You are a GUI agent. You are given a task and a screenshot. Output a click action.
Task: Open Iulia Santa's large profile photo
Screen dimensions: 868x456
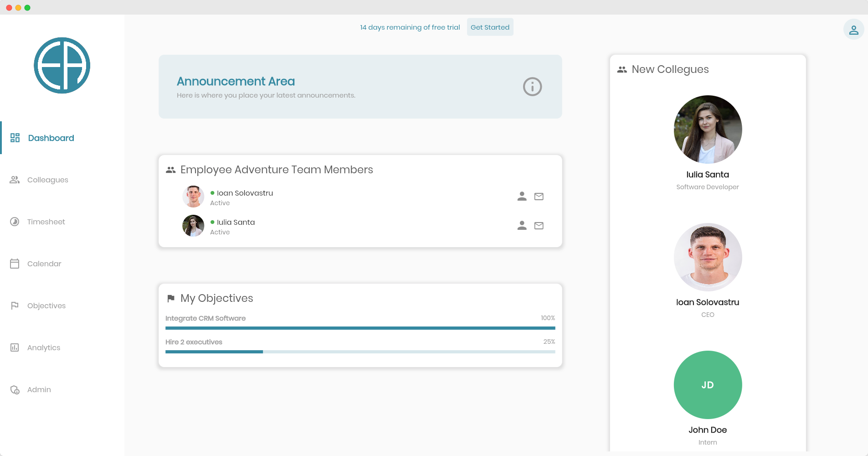708,130
